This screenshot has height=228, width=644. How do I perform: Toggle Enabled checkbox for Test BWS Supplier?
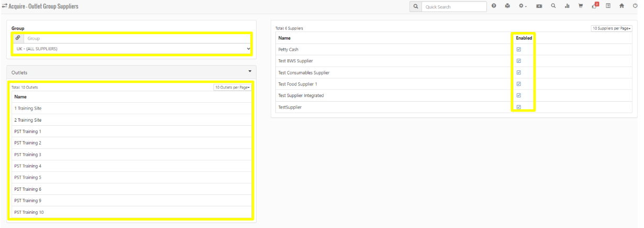tap(519, 61)
